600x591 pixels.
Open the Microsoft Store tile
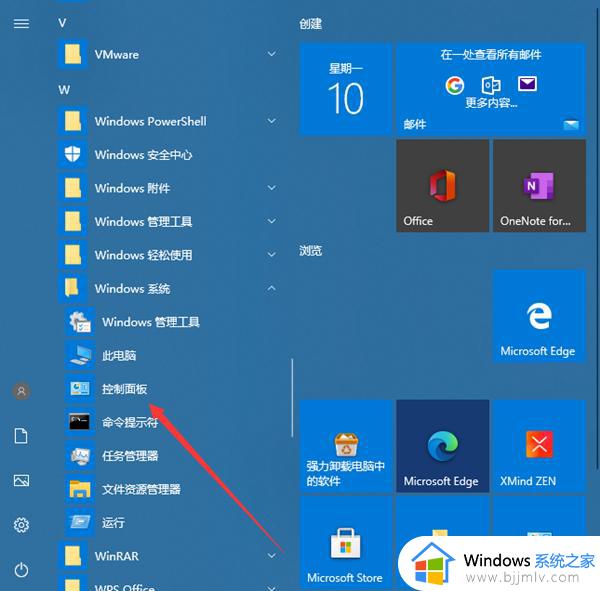346,542
